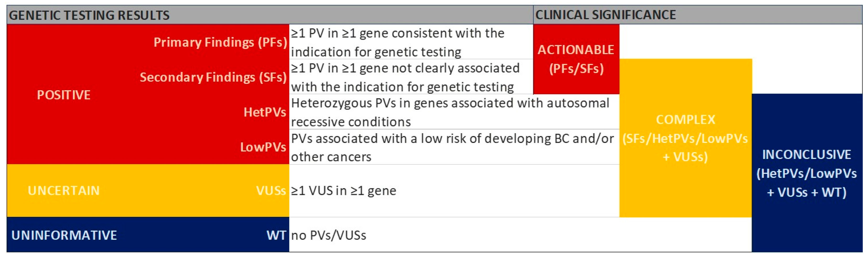Screen dimensions: 868x257
Task: Click the Primary Findings (PFs) label
Action: click(x=220, y=42)
